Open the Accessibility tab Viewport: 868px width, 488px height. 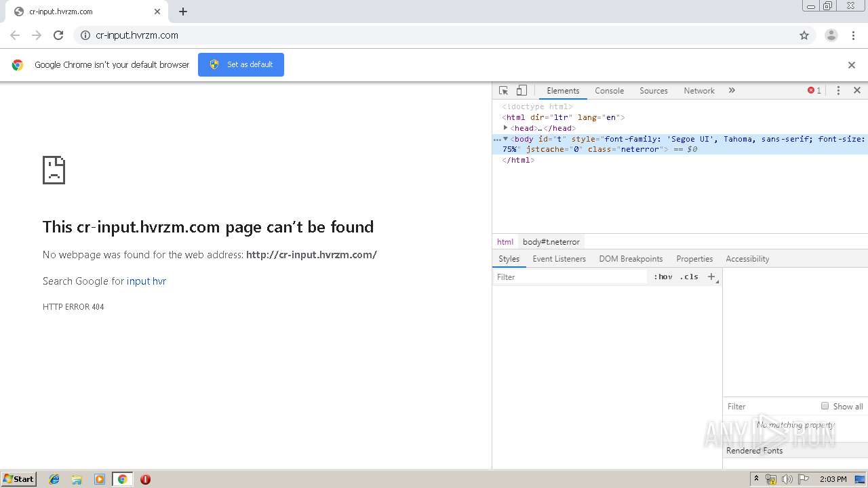pos(747,259)
